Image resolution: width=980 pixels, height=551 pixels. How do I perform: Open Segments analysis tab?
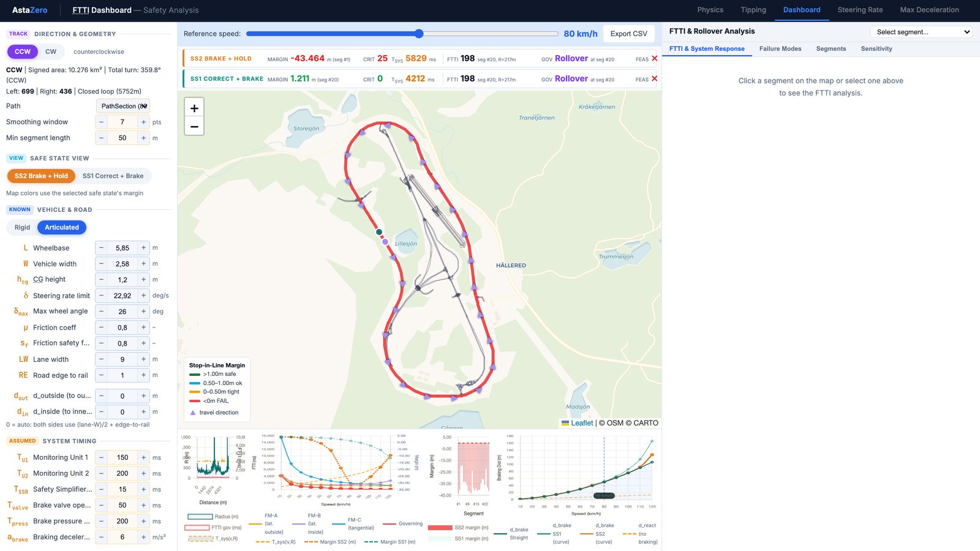[831, 49]
